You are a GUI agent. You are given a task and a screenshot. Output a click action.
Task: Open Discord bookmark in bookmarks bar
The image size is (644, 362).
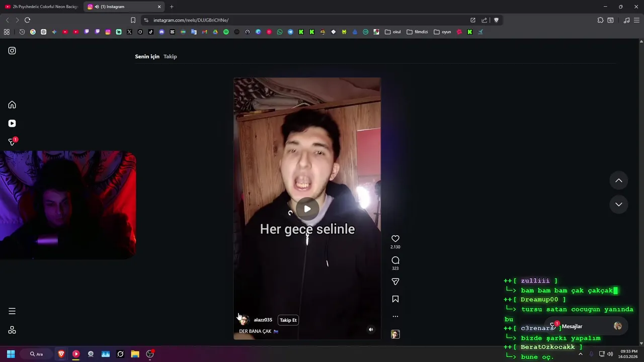[x=162, y=32]
